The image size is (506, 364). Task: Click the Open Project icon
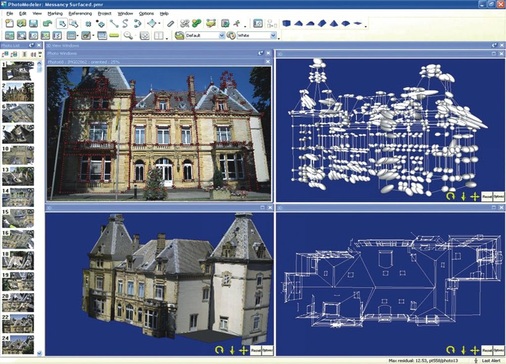coord(21,23)
